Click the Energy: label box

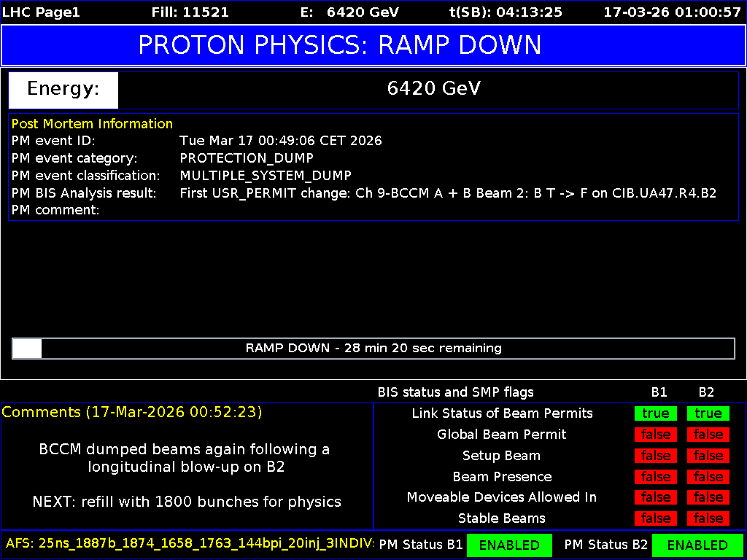tap(63, 89)
